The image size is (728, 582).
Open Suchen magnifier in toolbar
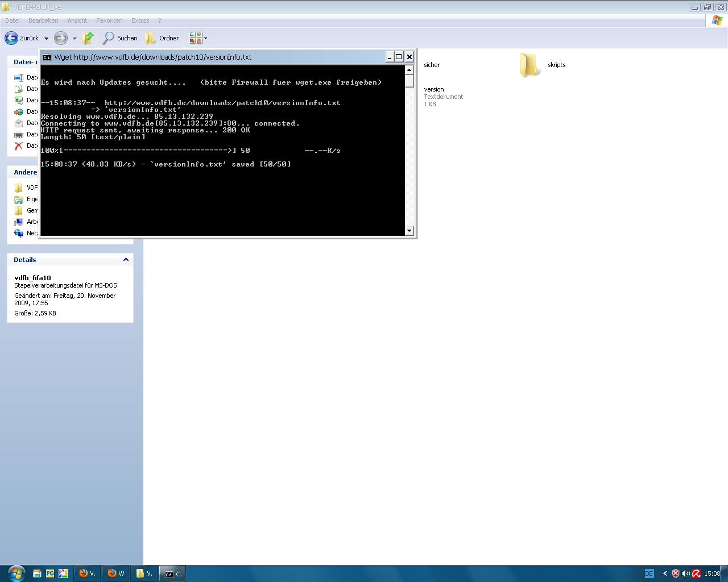pos(109,38)
